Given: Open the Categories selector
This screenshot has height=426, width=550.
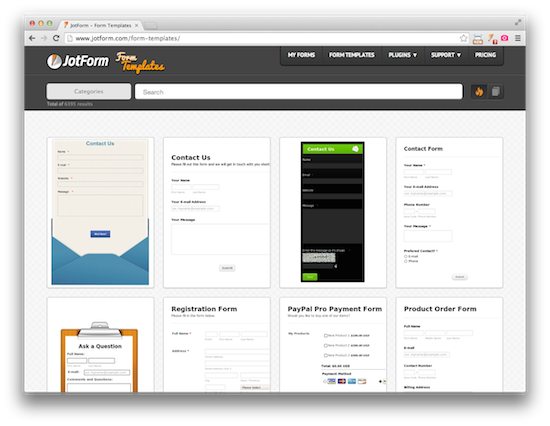Looking at the screenshot, I should coord(89,91).
